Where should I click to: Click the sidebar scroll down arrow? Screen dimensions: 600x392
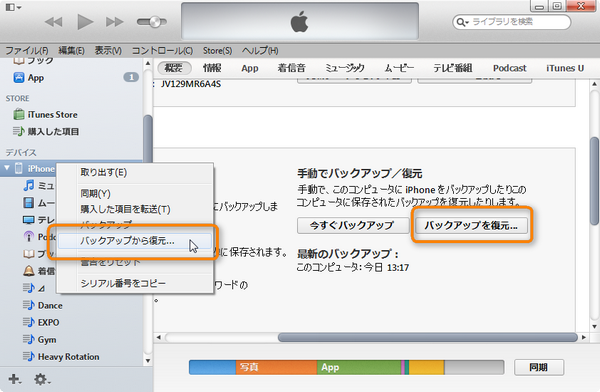148,360
